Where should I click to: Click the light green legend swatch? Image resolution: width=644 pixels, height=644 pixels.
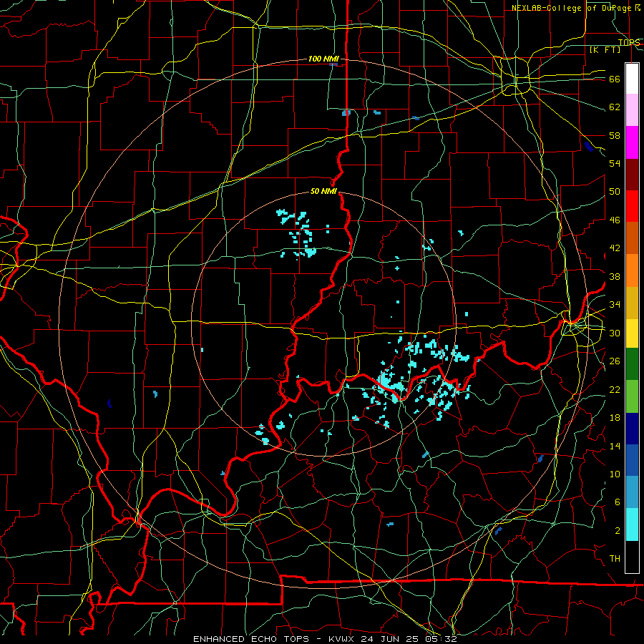(632, 396)
